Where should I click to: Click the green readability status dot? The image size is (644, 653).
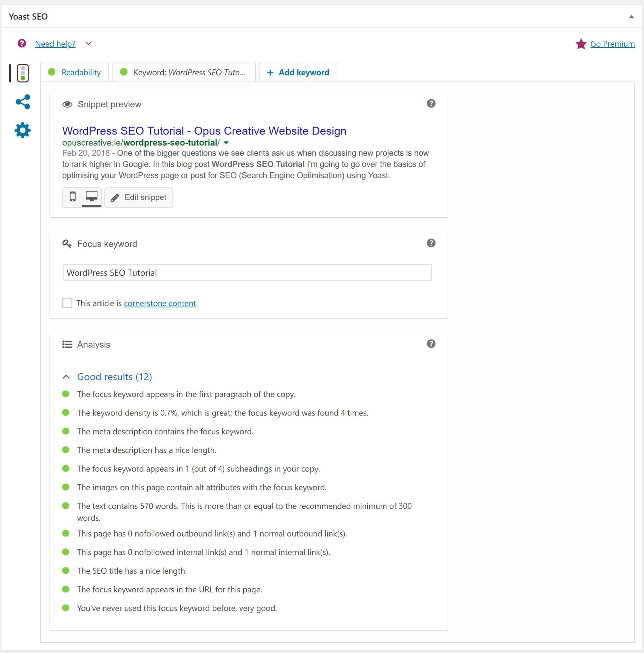tap(52, 72)
